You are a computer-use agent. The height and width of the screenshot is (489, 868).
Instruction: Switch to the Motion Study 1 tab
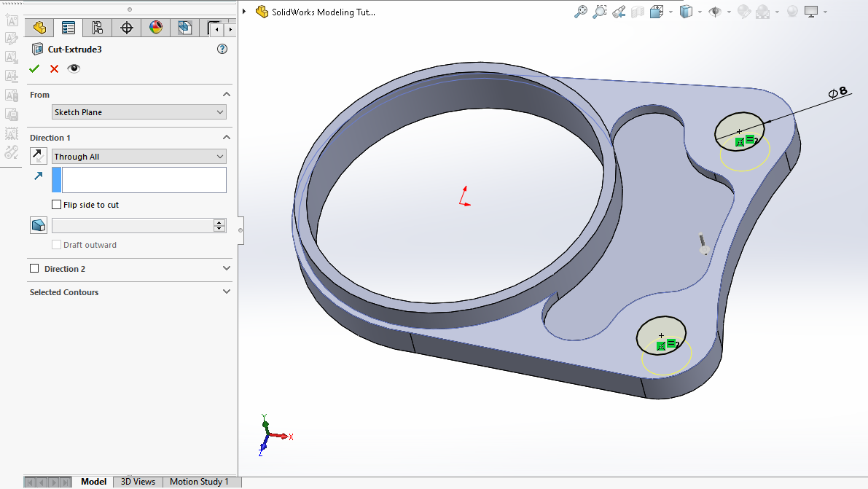tap(199, 482)
